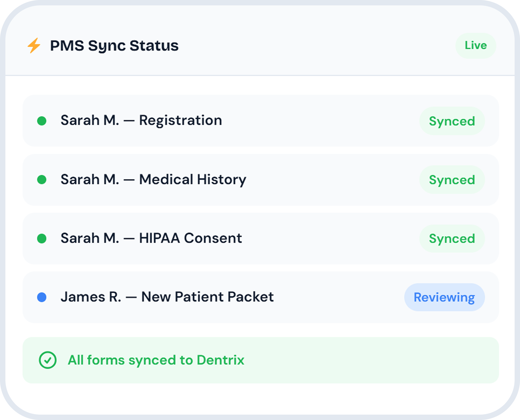
Task: Click the green checkmark circle icon
Action: [x=48, y=360]
